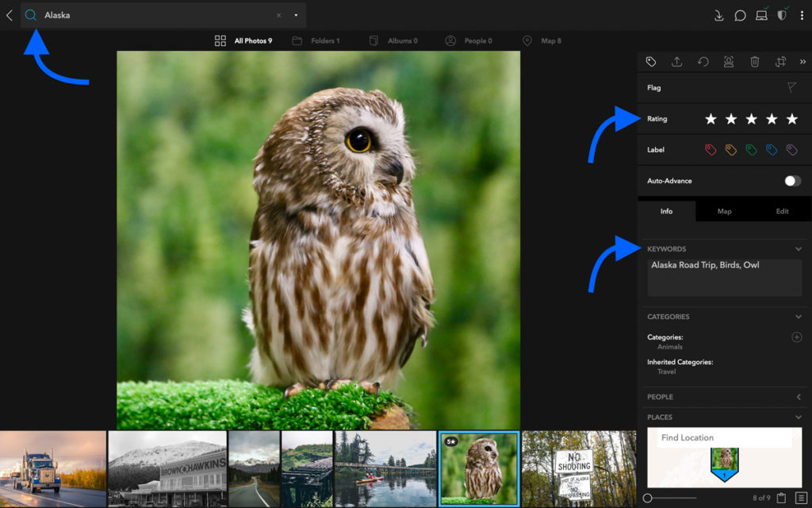
Task: Collapse the Keywords section
Action: [x=799, y=249]
